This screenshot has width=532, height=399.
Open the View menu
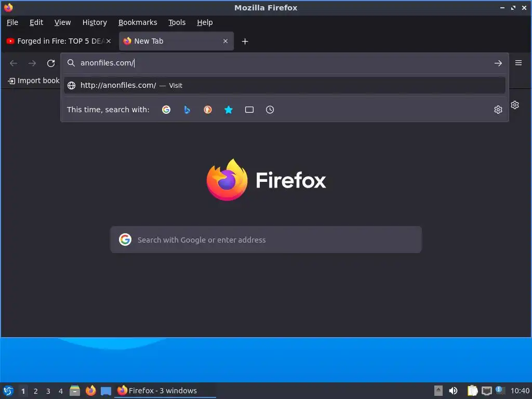[x=62, y=22]
